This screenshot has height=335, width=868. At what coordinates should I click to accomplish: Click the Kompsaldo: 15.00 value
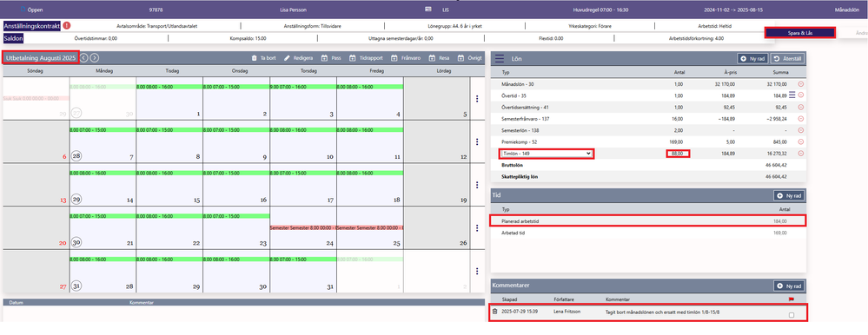click(x=248, y=39)
